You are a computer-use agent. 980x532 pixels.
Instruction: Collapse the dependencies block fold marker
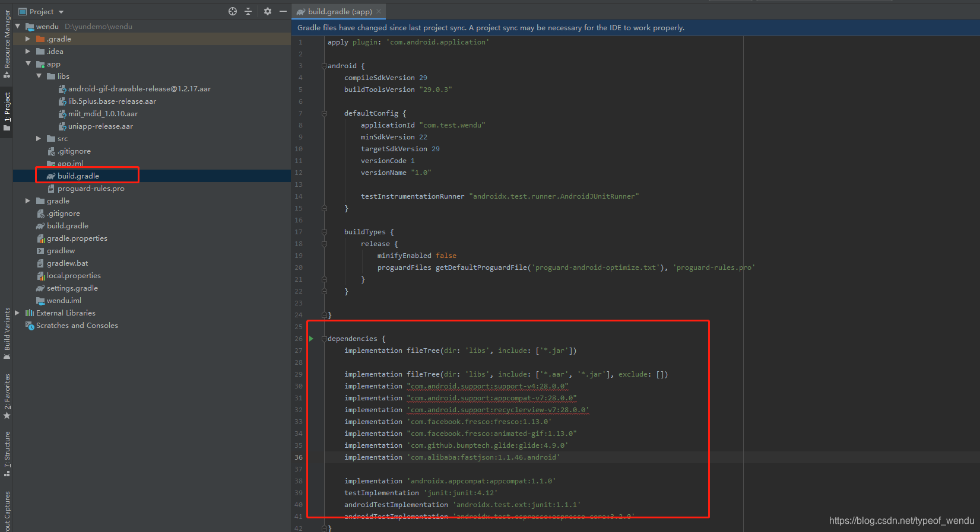click(x=324, y=339)
